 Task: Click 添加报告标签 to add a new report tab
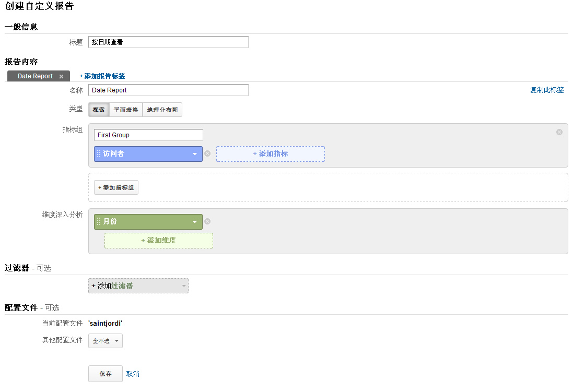pos(103,76)
